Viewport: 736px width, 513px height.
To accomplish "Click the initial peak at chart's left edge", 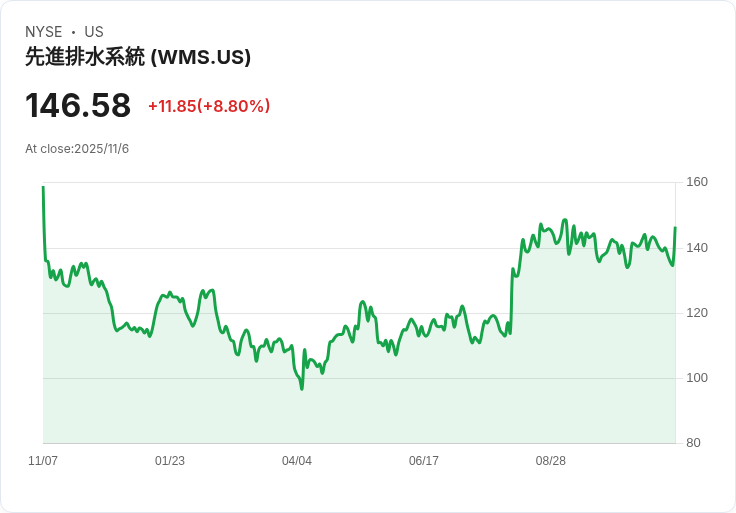I will [x=43, y=188].
